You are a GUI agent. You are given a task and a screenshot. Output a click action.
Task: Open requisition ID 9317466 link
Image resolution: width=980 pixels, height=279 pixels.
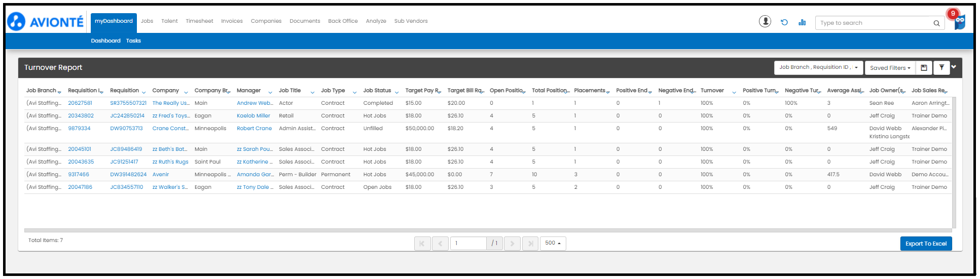click(x=79, y=175)
